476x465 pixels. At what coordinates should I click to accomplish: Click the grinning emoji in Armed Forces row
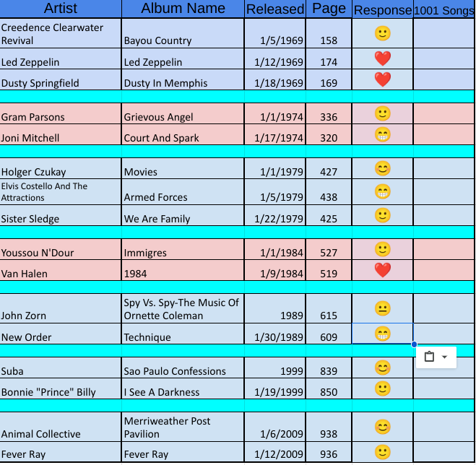coord(383,191)
